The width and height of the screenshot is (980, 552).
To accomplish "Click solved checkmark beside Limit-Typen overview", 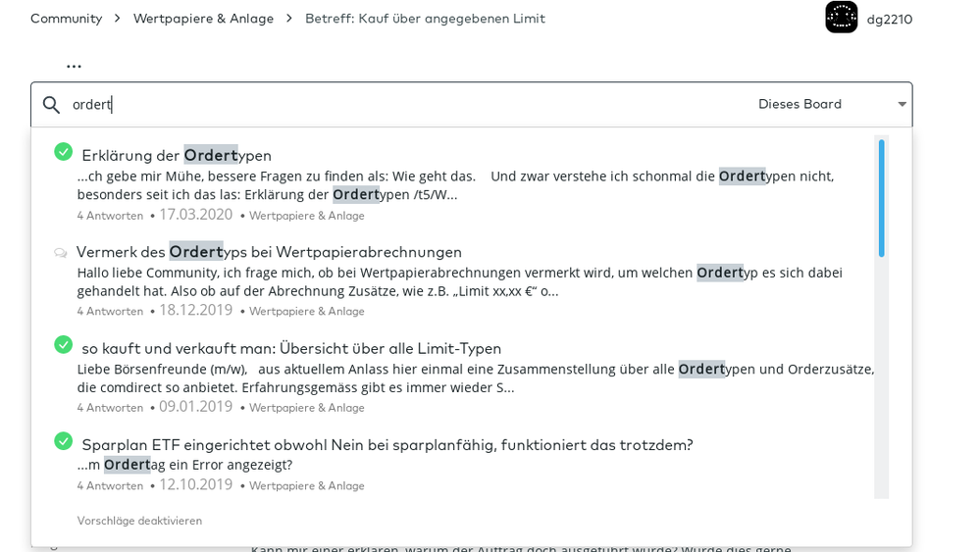I will (63, 345).
